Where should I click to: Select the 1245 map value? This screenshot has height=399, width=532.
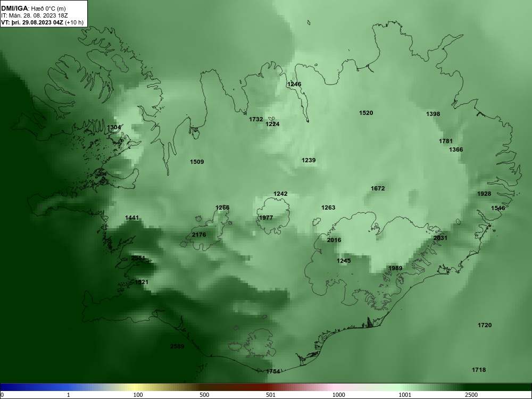344,261
